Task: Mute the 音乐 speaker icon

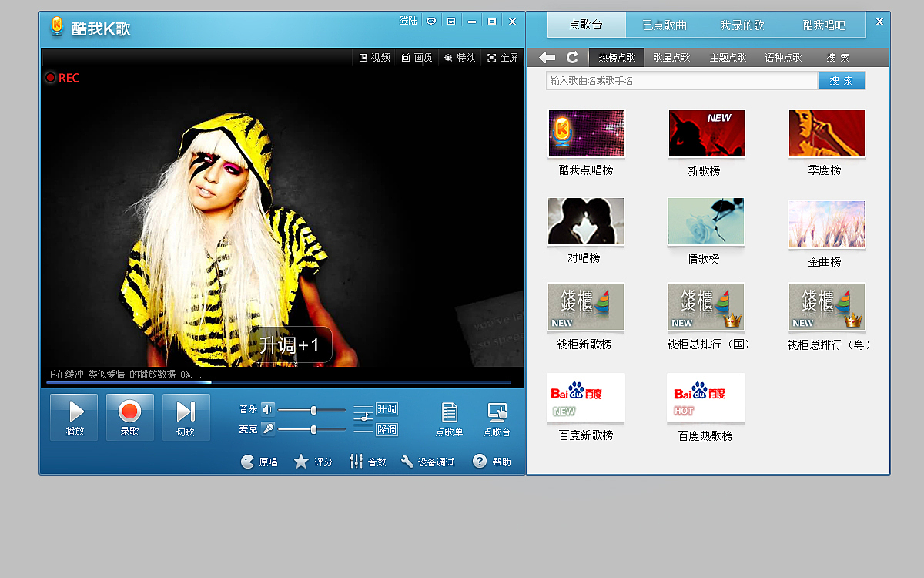Action: click(x=268, y=409)
